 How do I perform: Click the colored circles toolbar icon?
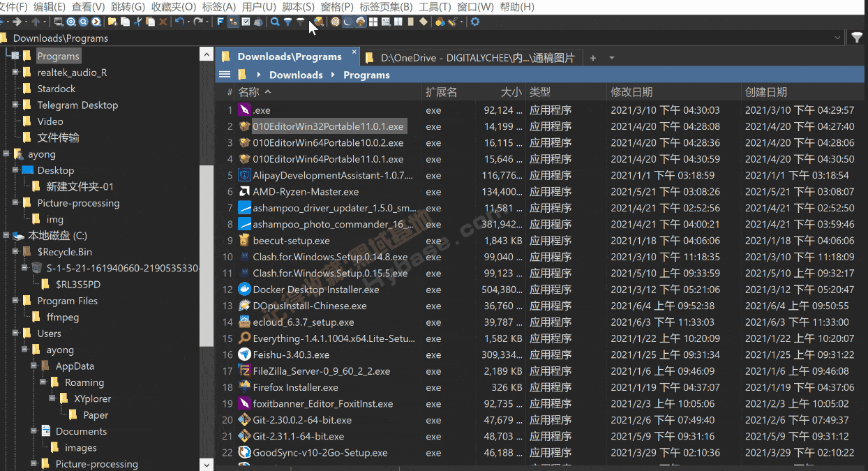440,22
